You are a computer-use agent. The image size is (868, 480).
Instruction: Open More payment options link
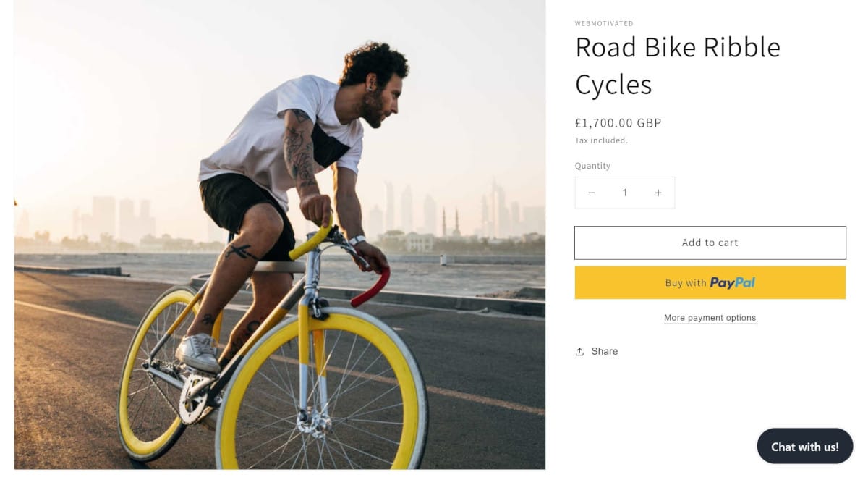(x=710, y=318)
